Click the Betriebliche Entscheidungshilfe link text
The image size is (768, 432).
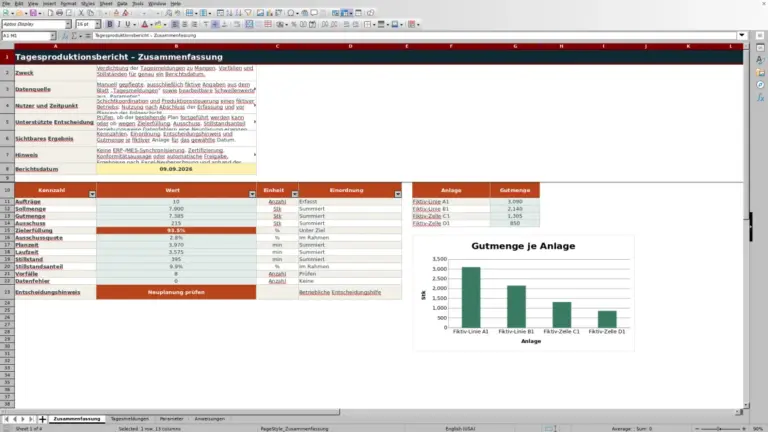tap(340, 292)
